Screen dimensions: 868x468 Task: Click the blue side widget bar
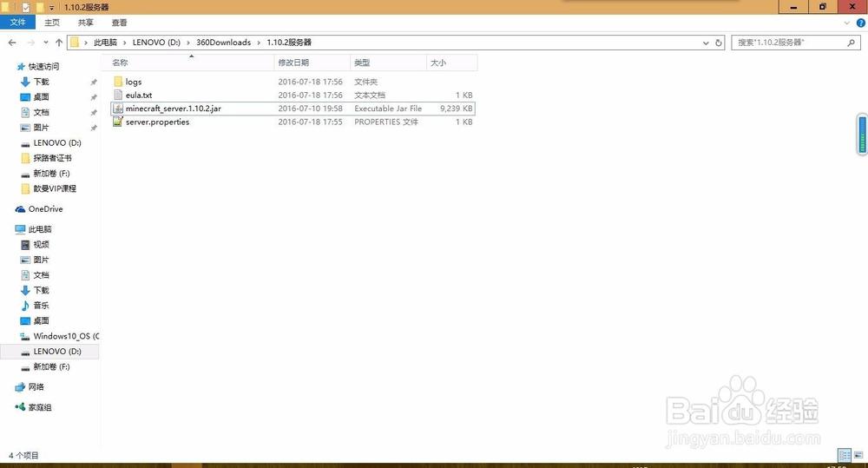tap(862, 134)
